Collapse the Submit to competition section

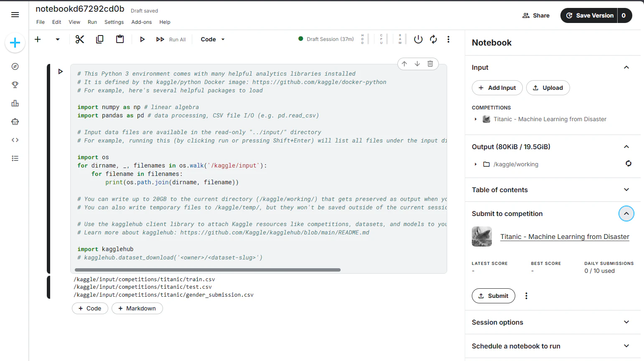point(626,214)
